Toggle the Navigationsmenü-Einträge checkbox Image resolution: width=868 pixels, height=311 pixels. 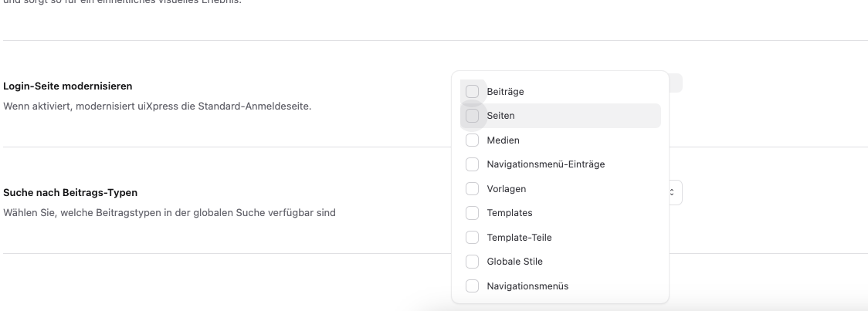(x=473, y=164)
